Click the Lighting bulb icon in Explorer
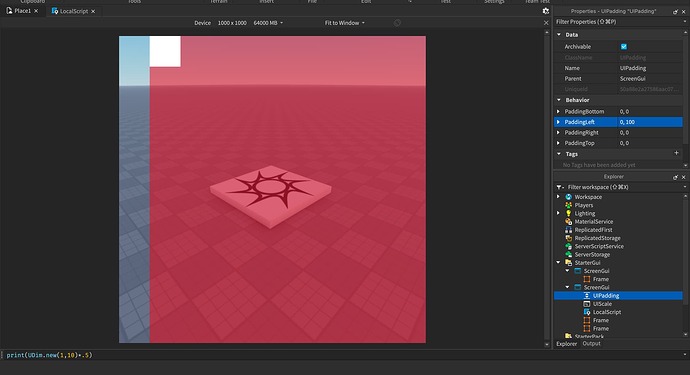The width and height of the screenshot is (690, 375). pos(569,213)
